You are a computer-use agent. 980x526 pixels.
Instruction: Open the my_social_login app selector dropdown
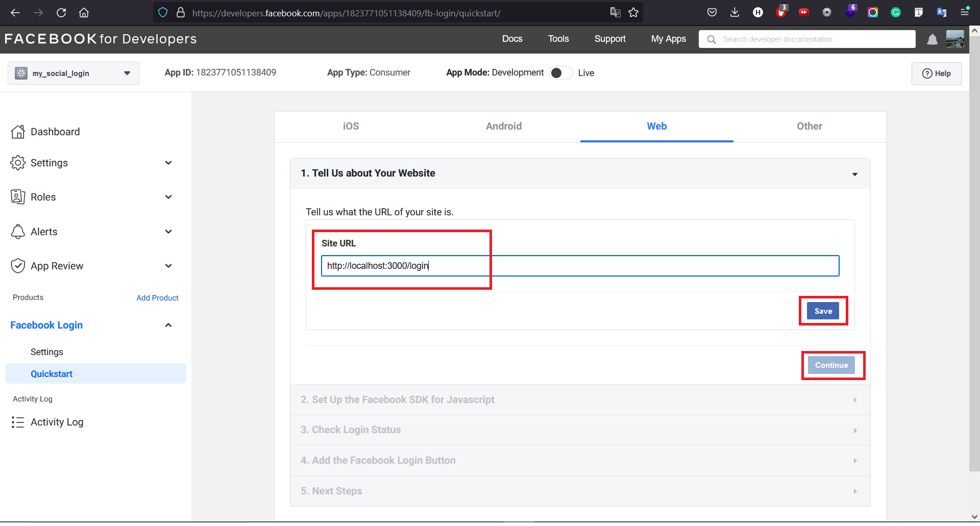(73, 73)
